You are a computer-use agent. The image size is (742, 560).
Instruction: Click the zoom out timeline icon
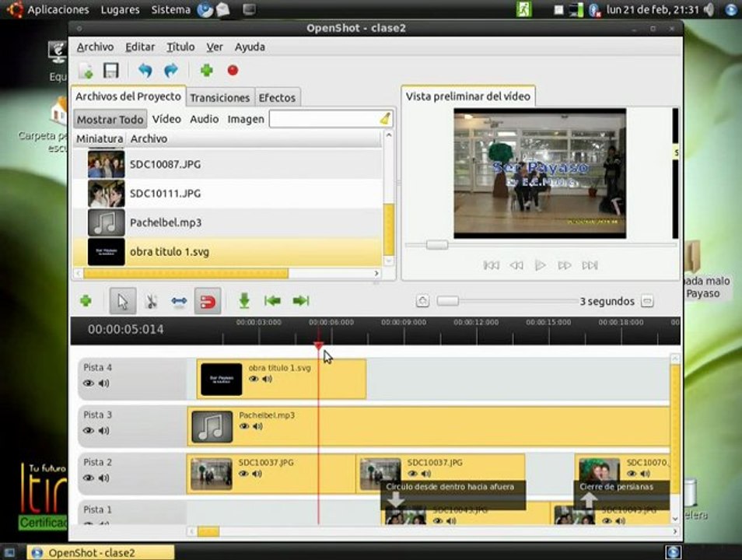647,301
